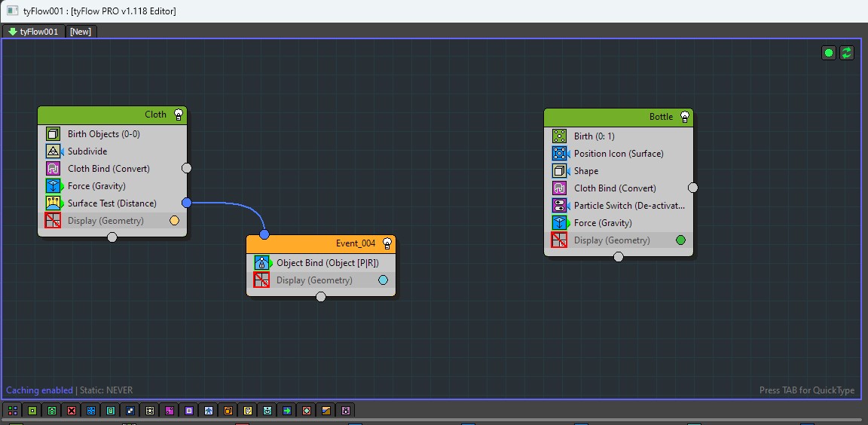The width and height of the screenshot is (868, 425).
Task: Select Display (Geometry) in Cloth event
Action: 105,221
